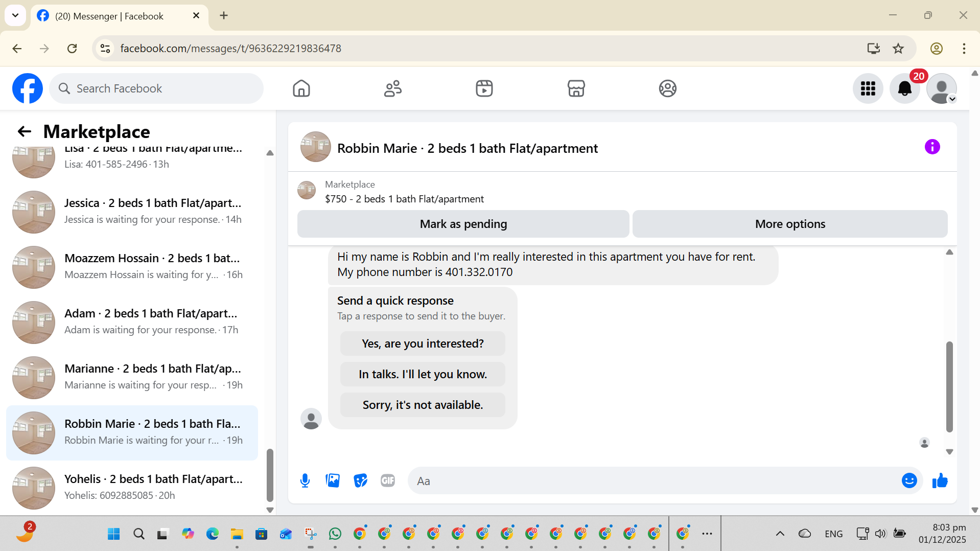
Task: Click listing thumbnail beside Marketplace label
Action: coord(307,190)
